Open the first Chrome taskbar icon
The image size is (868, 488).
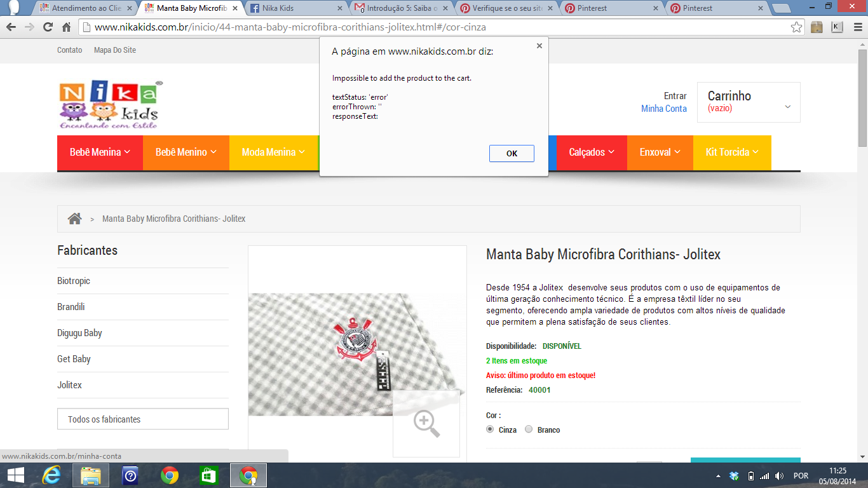pyautogui.click(x=170, y=475)
